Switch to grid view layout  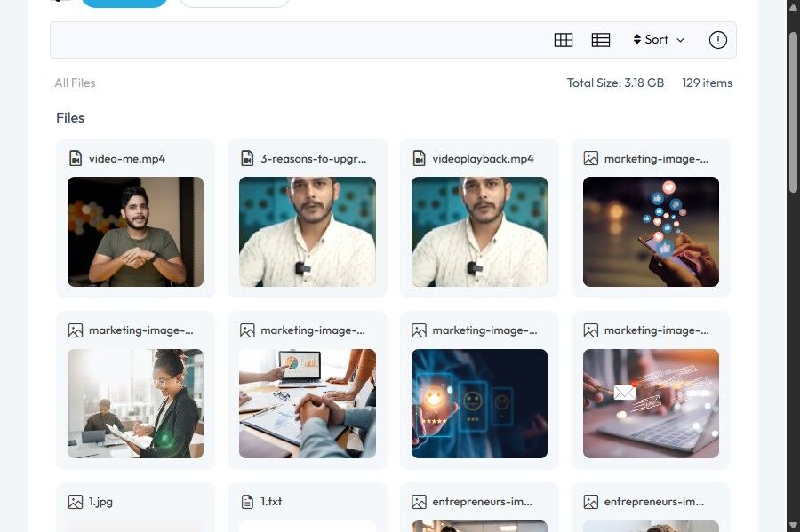pyautogui.click(x=564, y=40)
